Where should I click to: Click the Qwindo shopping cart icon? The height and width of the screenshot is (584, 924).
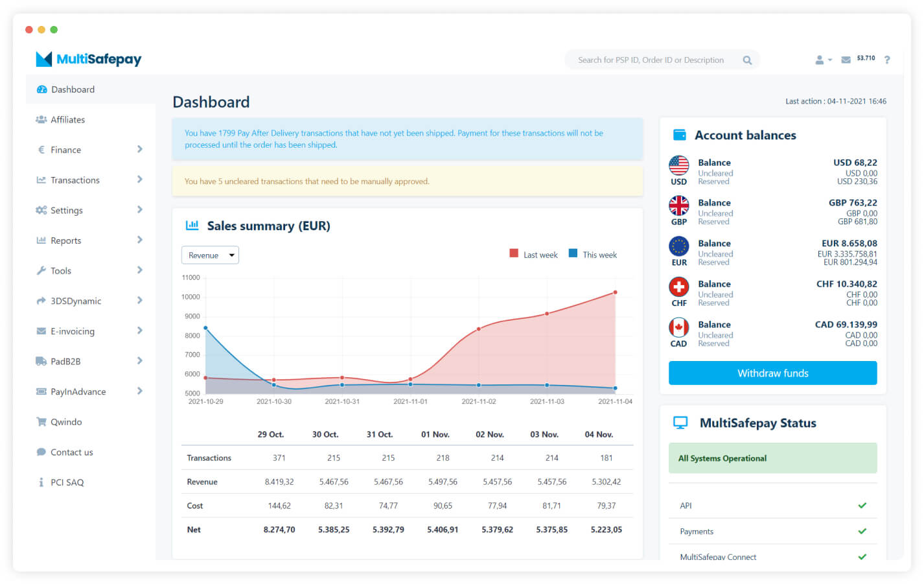point(41,422)
